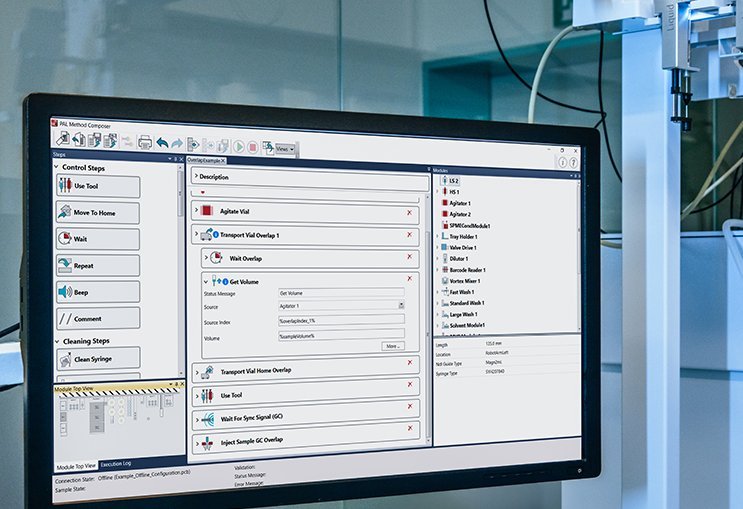Expand the Description section

point(196,176)
